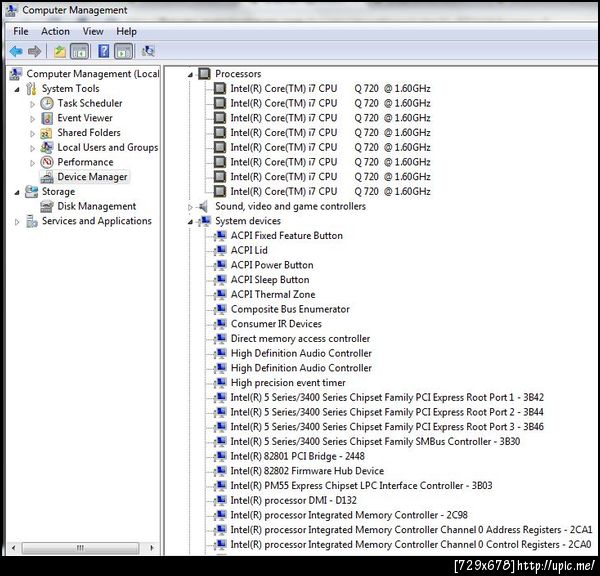
Task: Open the Action menu
Action: coord(55,31)
